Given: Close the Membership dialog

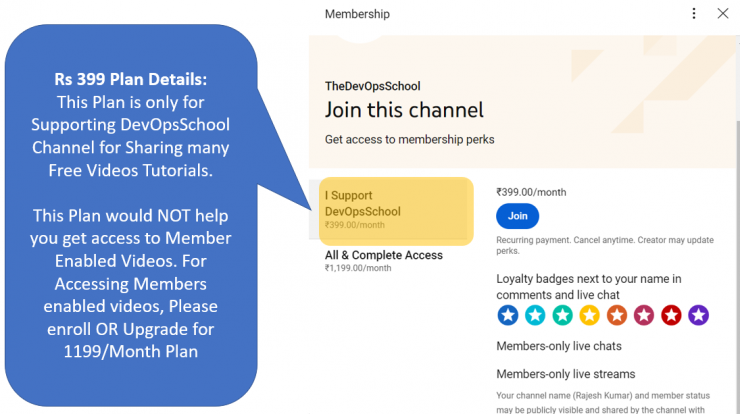Looking at the screenshot, I should [723, 13].
